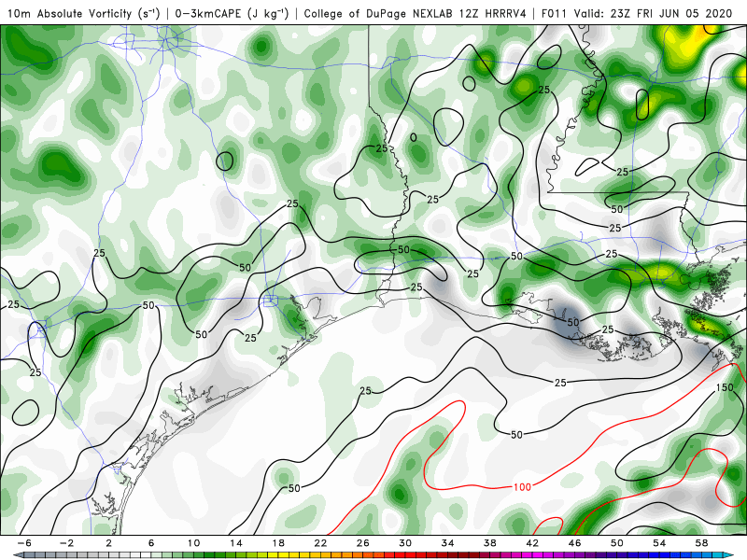Viewport: 747px width, 560px height.
Task: Click the 'F011' forecast hour label
Action: [x=555, y=14]
